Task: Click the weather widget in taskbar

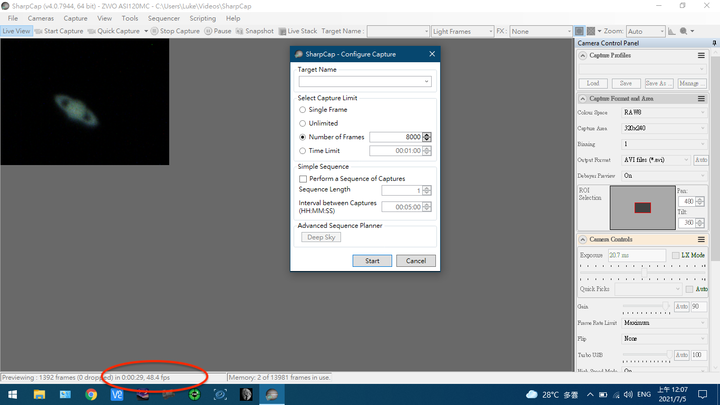Action: (552, 395)
